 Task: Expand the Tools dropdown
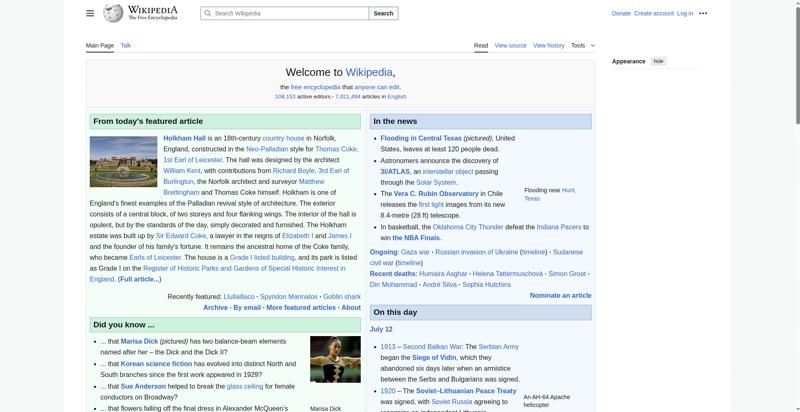tap(583, 45)
